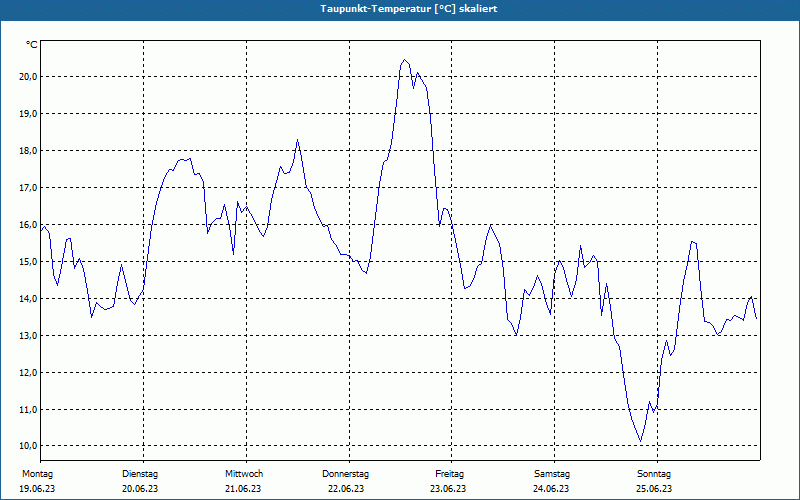Click the 20,0 axis value
Screen dimensions: 800x500
pyautogui.click(x=28, y=77)
